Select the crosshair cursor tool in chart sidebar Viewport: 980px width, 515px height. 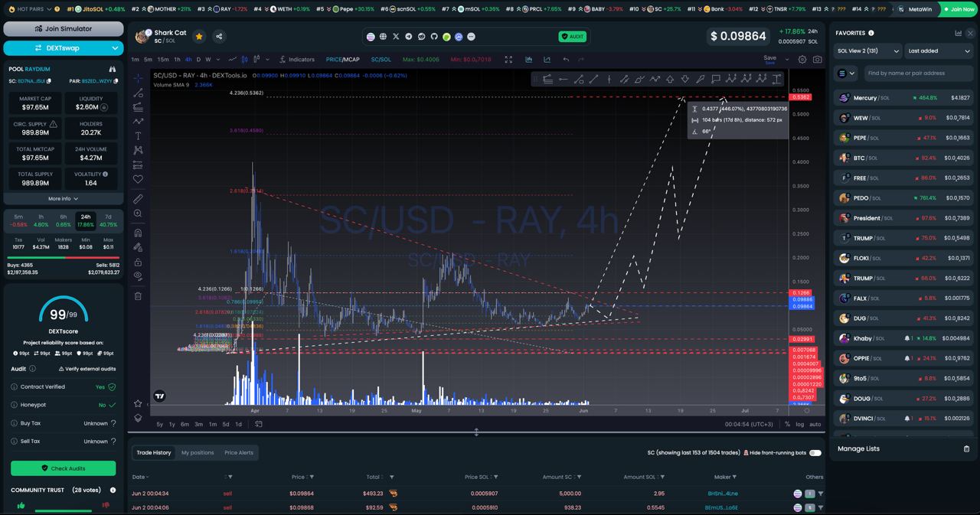(138, 78)
